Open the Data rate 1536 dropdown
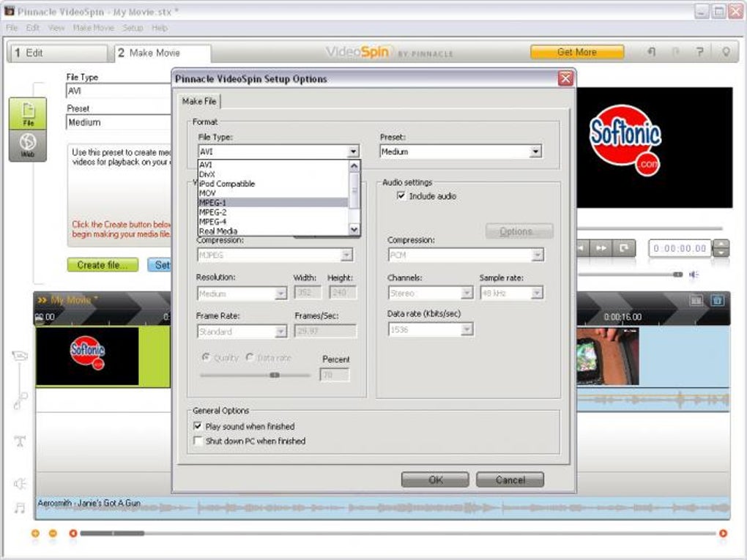This screenshot has height=560, width=747. click(467, 329)
